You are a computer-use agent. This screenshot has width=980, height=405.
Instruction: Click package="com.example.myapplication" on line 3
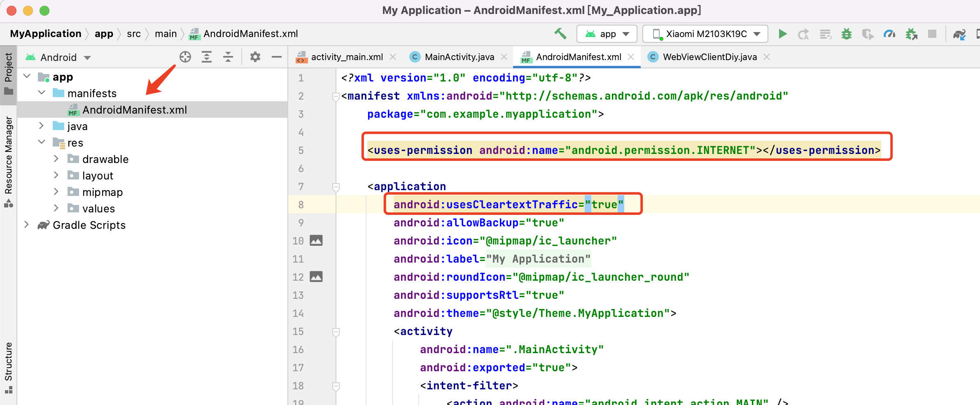(x=482, y=114)
